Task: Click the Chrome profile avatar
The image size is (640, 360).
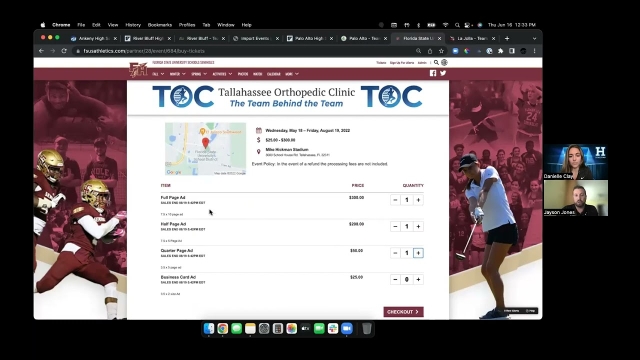Action: (523, 51)
